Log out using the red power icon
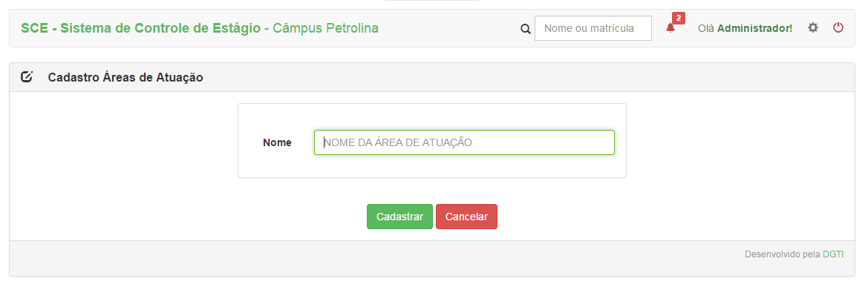 pos(838,27)
